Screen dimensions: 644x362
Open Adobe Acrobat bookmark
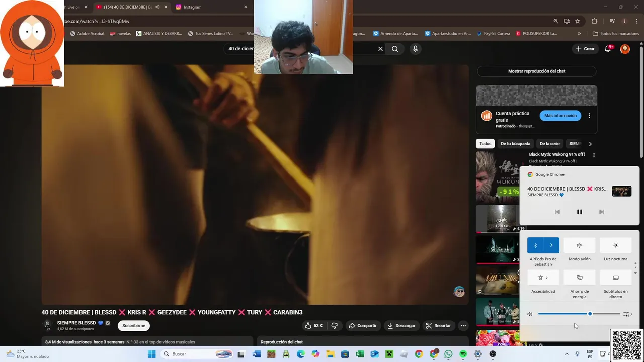click(87, 34)
